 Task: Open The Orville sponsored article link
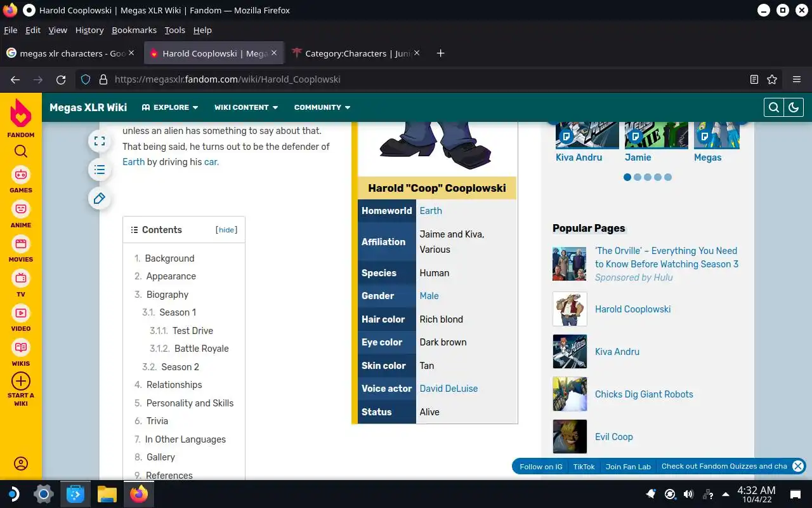tap(666, 257)
